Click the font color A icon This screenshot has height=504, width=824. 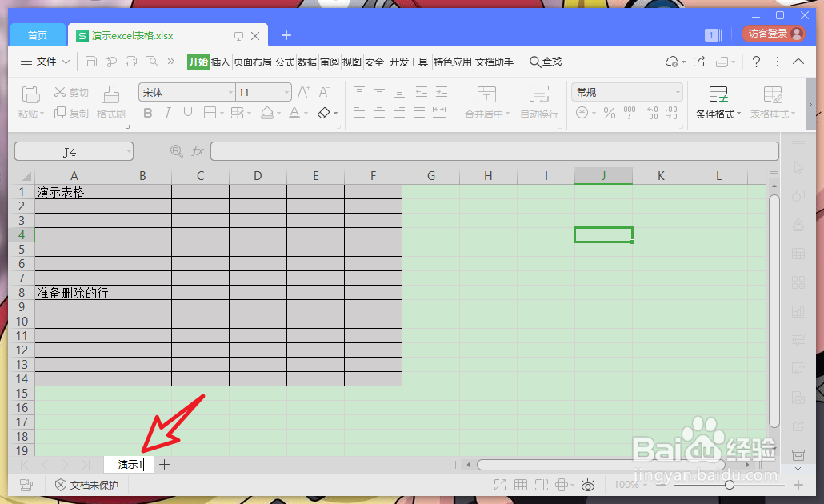click(x=294, y=113)
